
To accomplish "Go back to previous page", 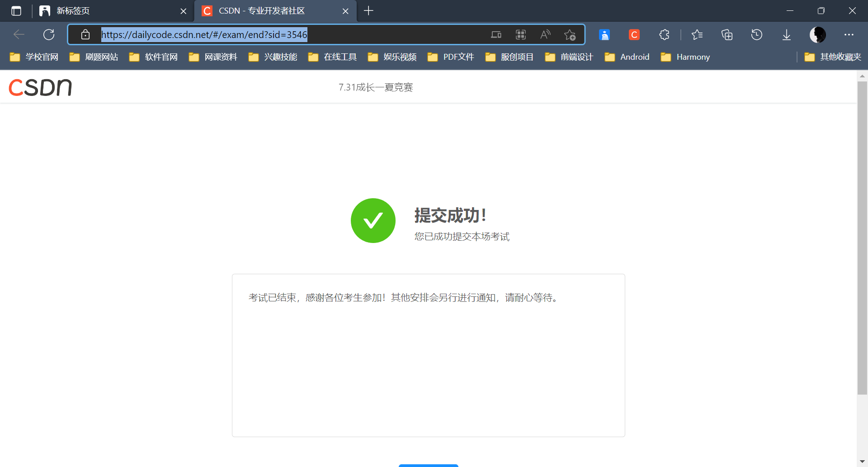I will point(19,34).
